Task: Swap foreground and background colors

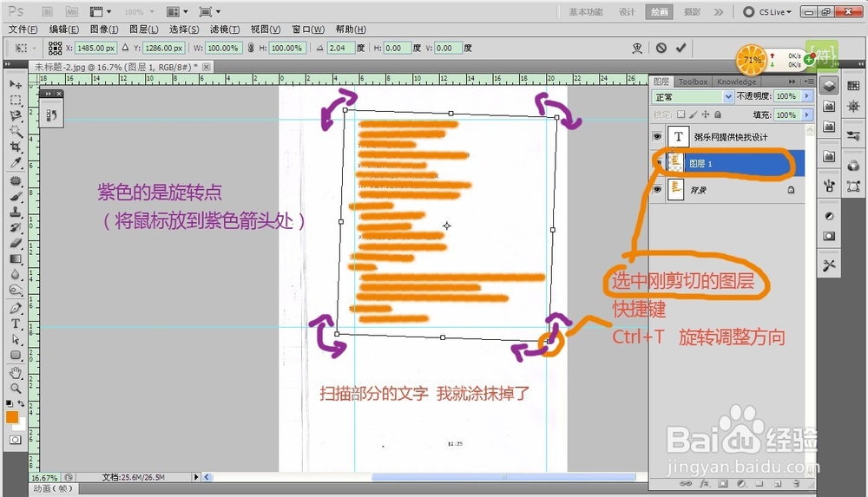Action: tap(21, 403)
